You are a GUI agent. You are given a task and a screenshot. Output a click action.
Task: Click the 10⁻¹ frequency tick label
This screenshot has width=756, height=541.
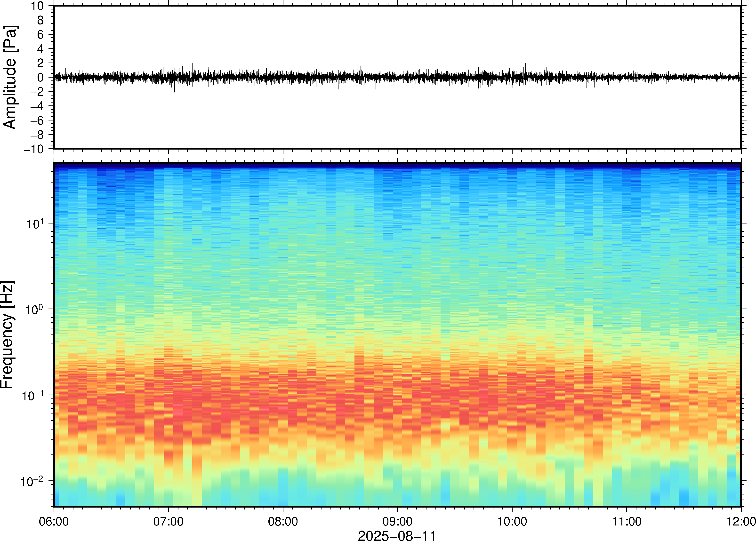33,395
